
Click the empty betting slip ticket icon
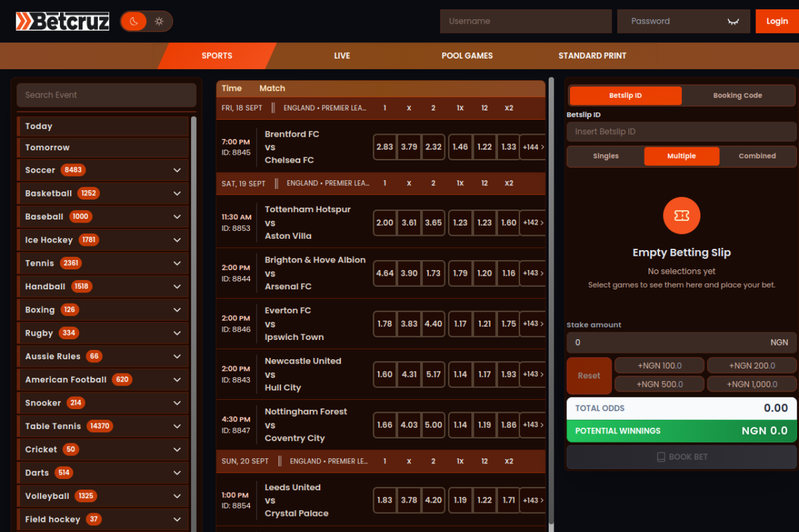[x=682, y=215]
